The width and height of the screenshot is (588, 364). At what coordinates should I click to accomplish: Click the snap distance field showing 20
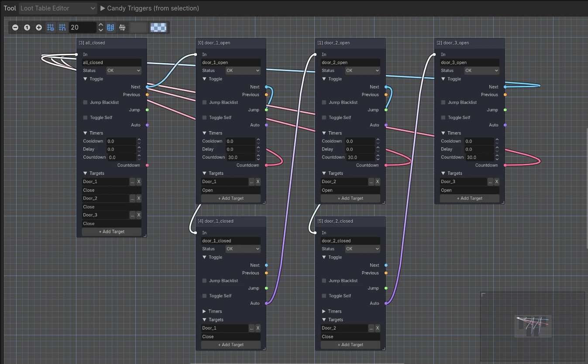point(83,27)
